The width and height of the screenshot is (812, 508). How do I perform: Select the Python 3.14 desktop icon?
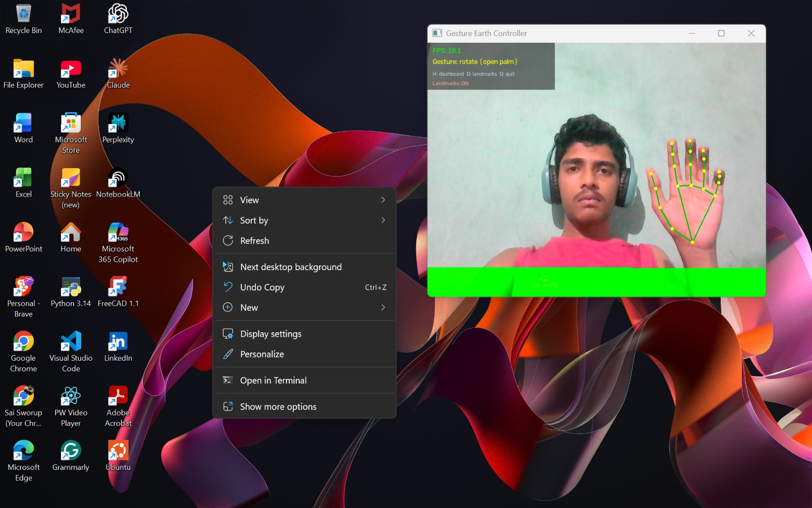click(71, 293)
